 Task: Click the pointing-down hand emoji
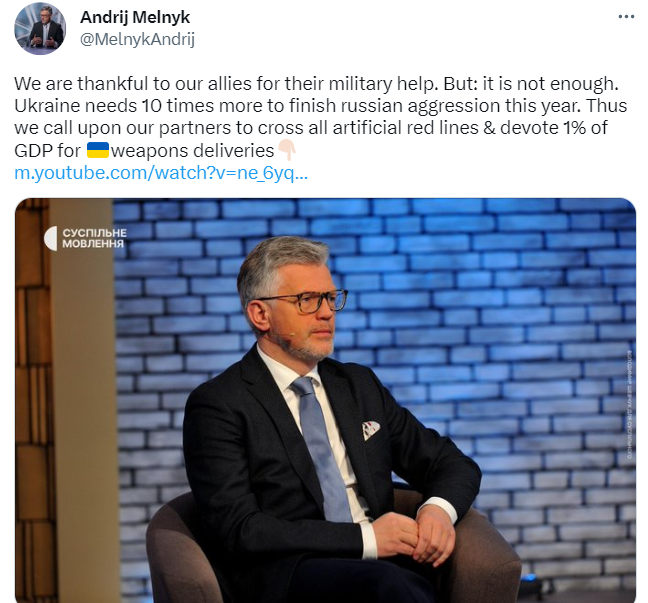click(x=286, y=150)
